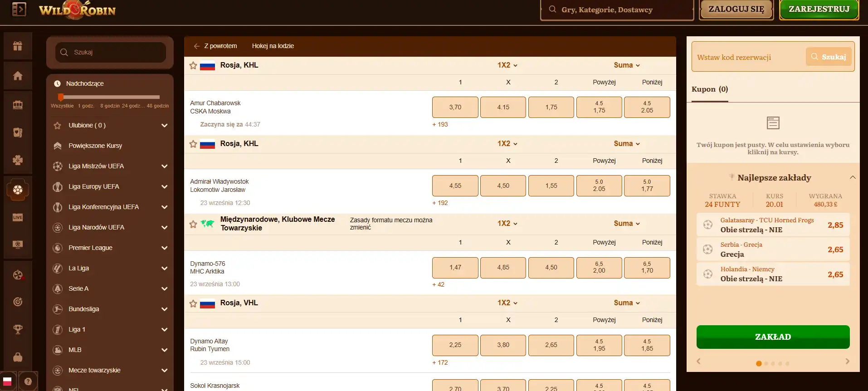Open Suma dropdown for first Rosja, KHL
The width and height of the screenshot is (868, 391).
coord(627,65)
